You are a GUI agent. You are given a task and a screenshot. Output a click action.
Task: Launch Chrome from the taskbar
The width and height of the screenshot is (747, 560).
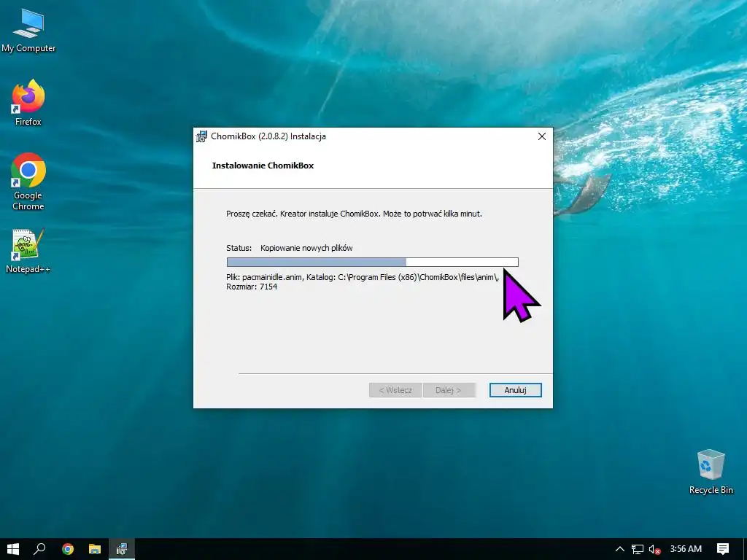point(68,549)
